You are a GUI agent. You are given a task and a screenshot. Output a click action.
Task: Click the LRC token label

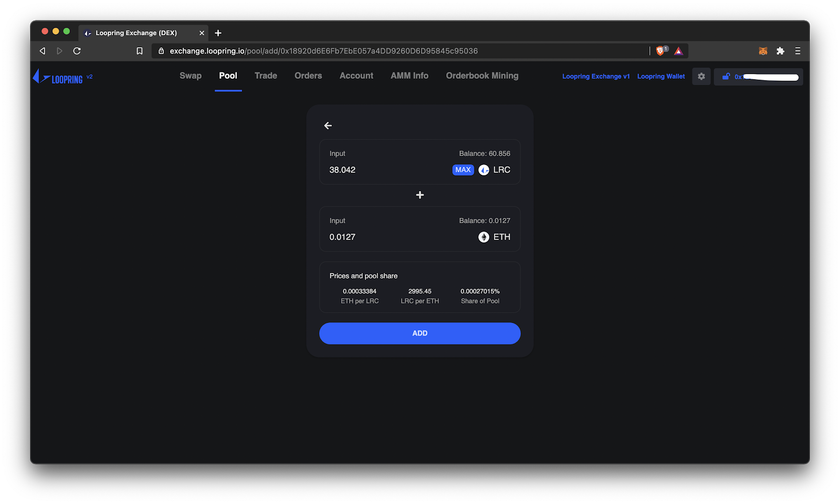(x=502, y=170)
